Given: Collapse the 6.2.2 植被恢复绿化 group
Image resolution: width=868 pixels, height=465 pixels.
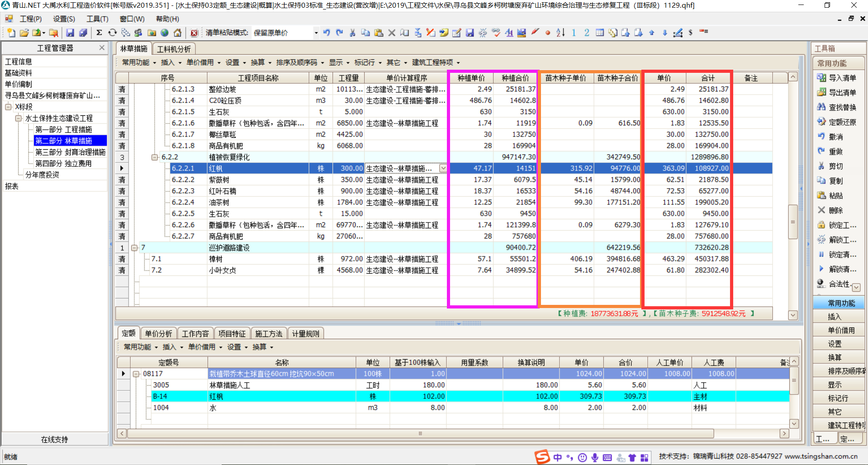Looking at the screenshot, I should [155, 157].
